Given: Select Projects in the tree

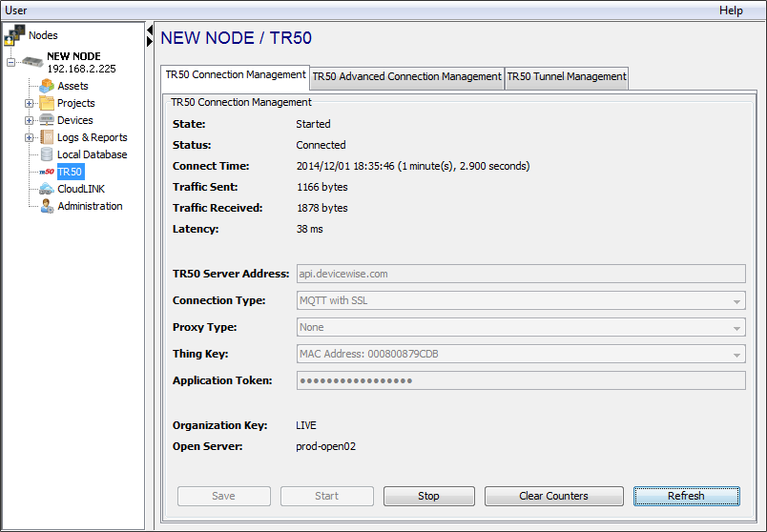Looking at the screenshot, I should tap(75, 103).
